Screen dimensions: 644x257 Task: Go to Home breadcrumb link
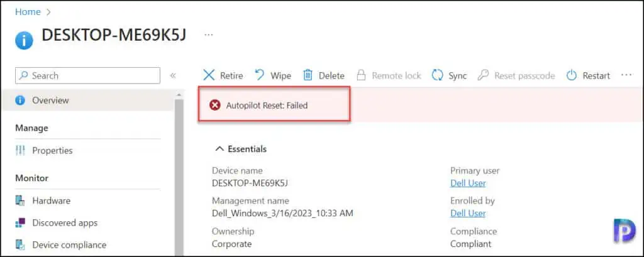[x=28, y=12]
